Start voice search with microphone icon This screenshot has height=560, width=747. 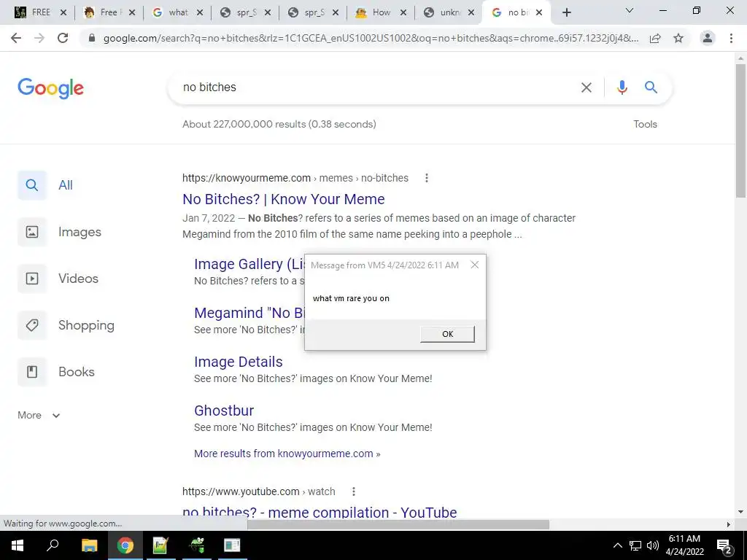pos(622,87)
